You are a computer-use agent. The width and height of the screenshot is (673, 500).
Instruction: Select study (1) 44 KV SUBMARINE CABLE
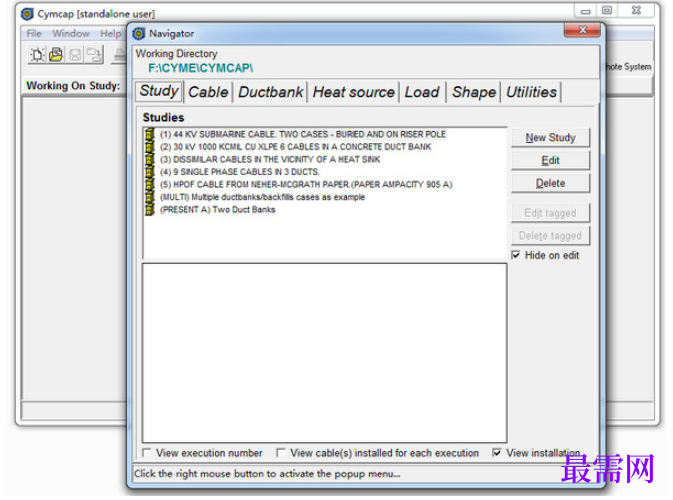point(303,134)
